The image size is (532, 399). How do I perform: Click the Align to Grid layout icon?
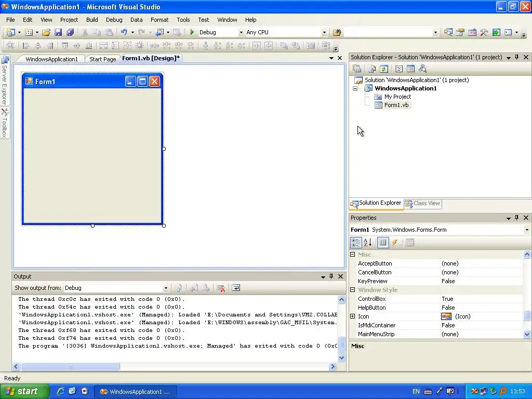[10, 46]
